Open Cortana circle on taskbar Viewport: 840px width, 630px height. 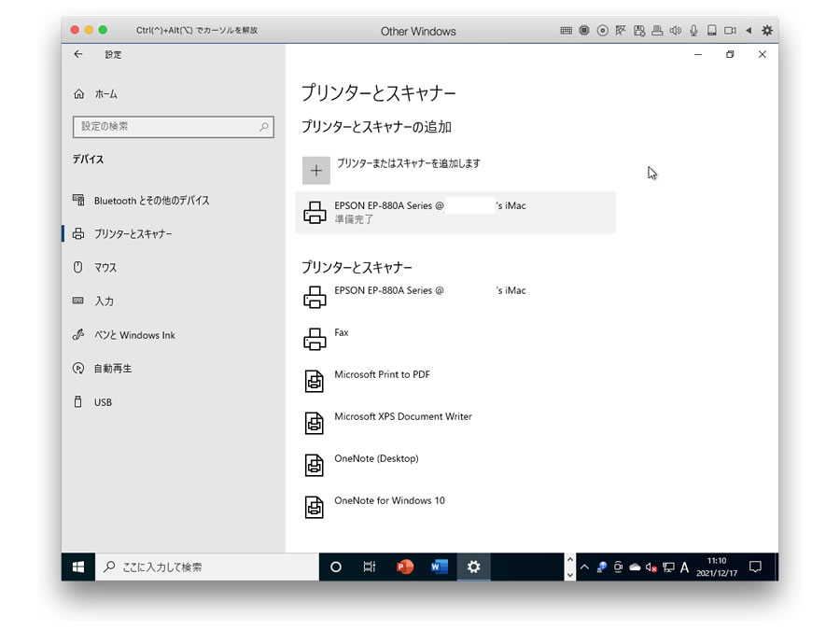point(336,567)
